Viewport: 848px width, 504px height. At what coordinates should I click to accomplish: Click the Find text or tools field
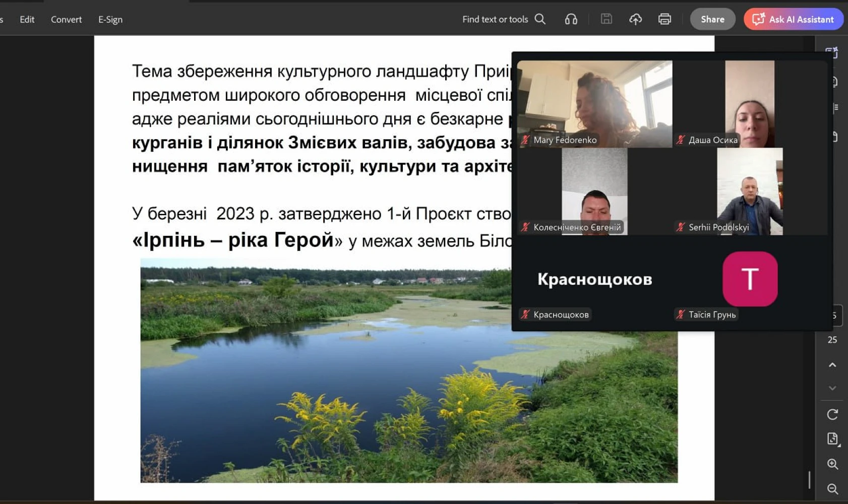495,19
